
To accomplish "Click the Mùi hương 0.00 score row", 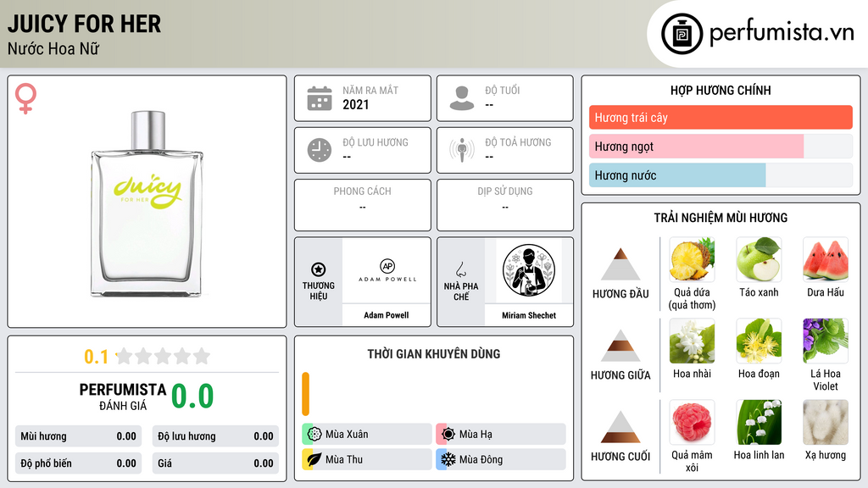I will [78, 436].
